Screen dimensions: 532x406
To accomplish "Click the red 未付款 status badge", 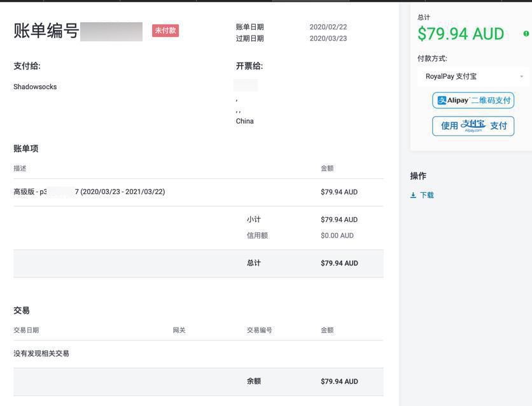I will (x=165, y=31).
